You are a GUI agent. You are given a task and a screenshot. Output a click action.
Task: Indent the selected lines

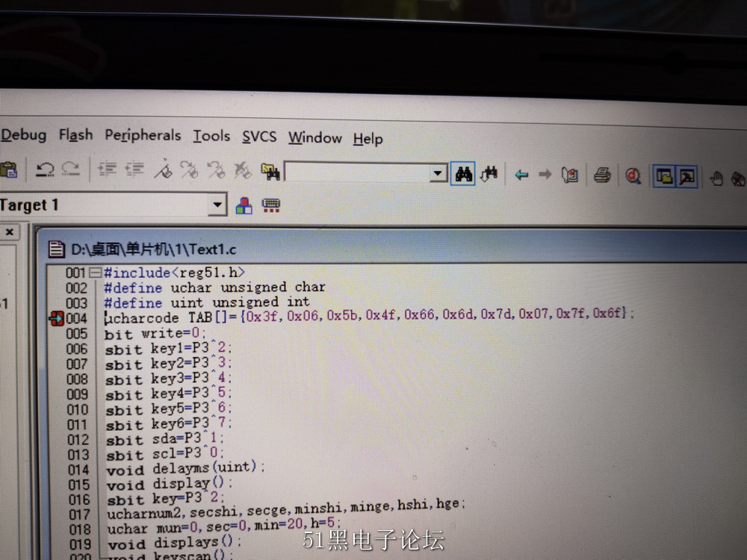click(107, 169)
